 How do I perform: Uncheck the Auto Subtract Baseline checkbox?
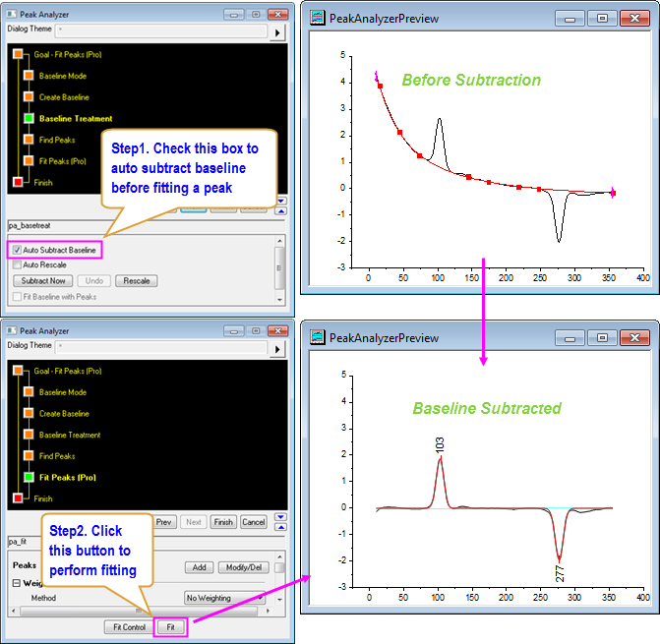(17, 251)
